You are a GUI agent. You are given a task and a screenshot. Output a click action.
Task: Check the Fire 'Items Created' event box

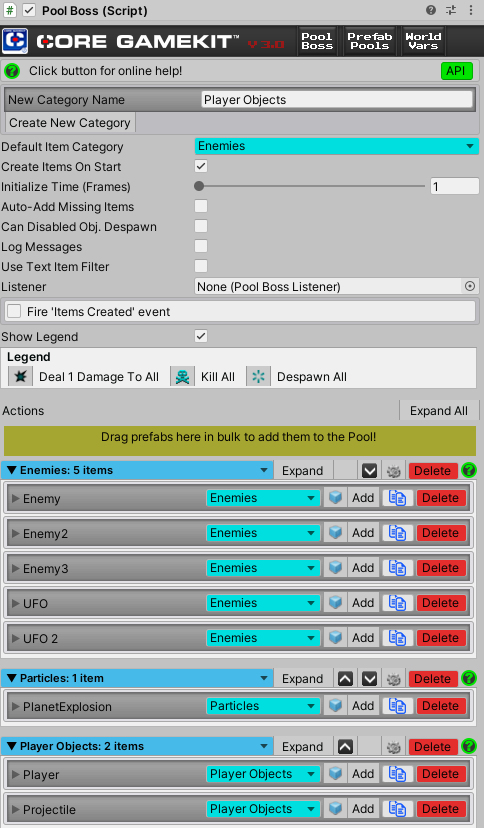14,311
